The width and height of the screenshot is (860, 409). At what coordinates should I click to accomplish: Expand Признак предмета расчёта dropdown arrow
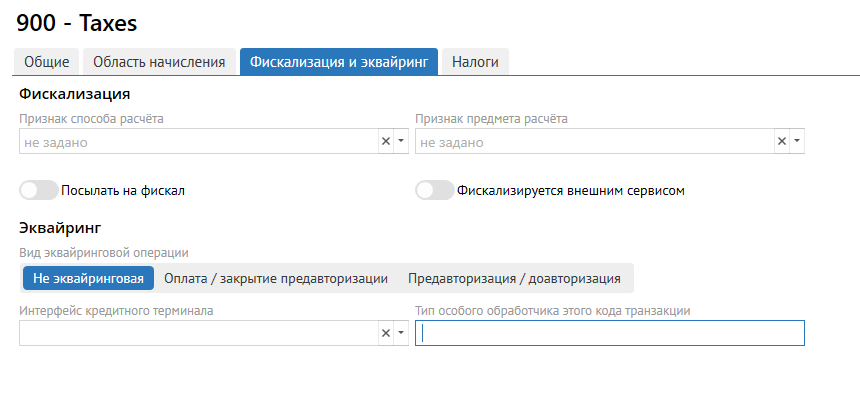click(x=796, y=142)
